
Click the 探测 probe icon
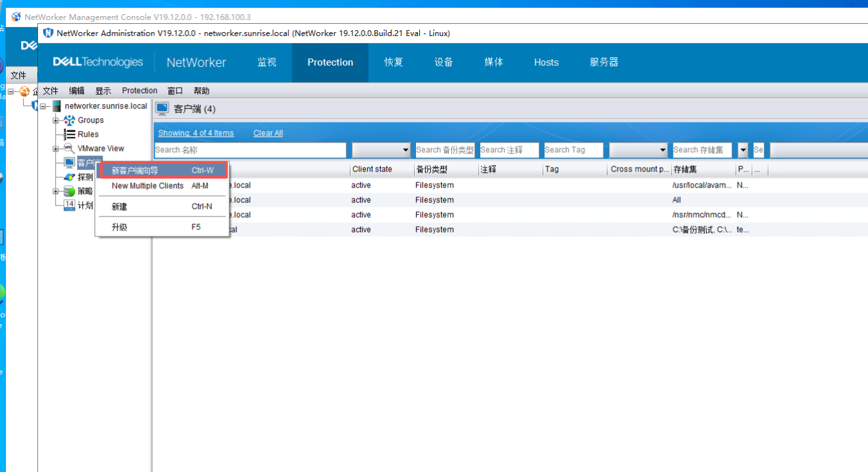point(69,177)
